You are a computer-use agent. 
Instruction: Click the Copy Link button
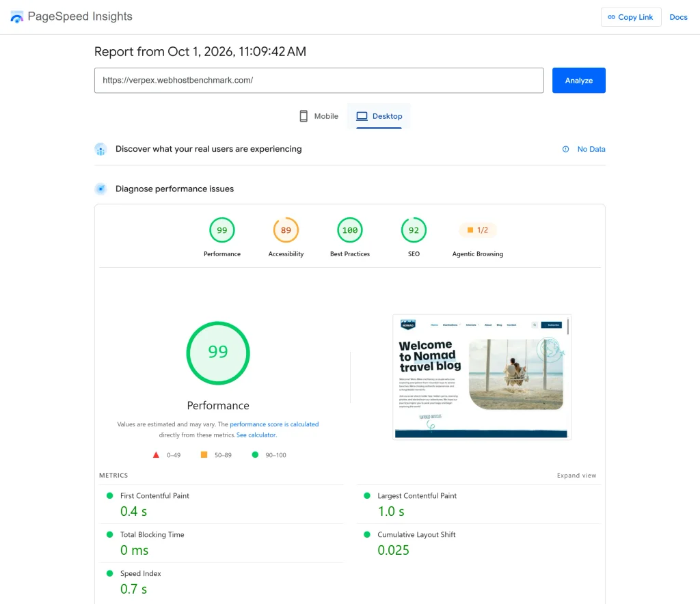[631, 17]
